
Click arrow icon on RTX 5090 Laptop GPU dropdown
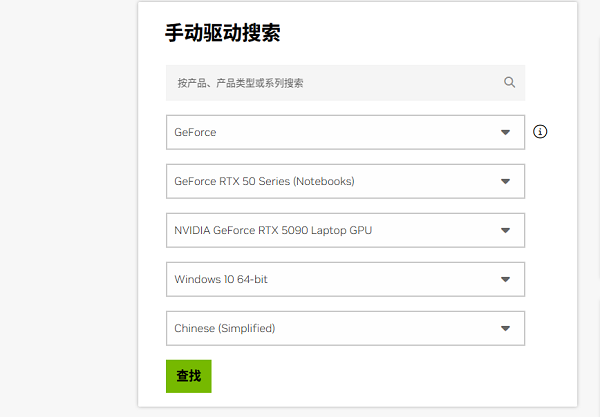[x=505, y=231]
